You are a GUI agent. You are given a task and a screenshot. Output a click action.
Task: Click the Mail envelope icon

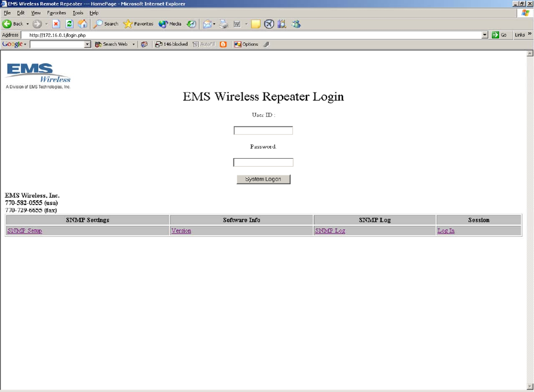click(x=207, y=24)
